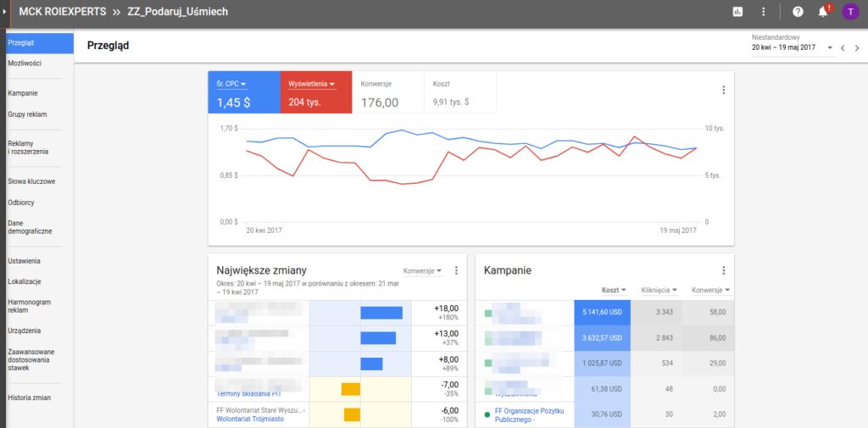Open the date range dropdown 20 kwi – 19 maj 2017
The width and height of the screenshot is (868, 428).
(792, 47)
